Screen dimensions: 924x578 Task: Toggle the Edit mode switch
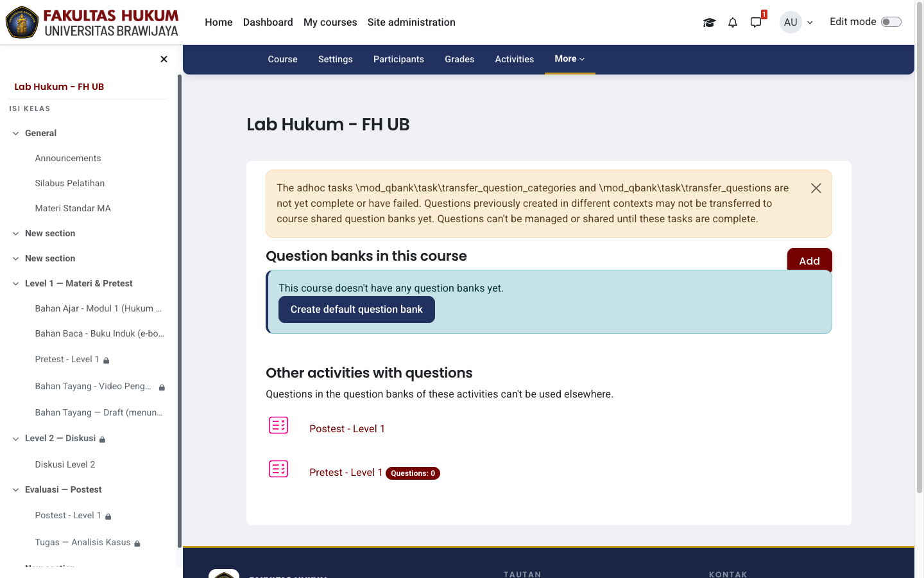(x=891, y=22)
